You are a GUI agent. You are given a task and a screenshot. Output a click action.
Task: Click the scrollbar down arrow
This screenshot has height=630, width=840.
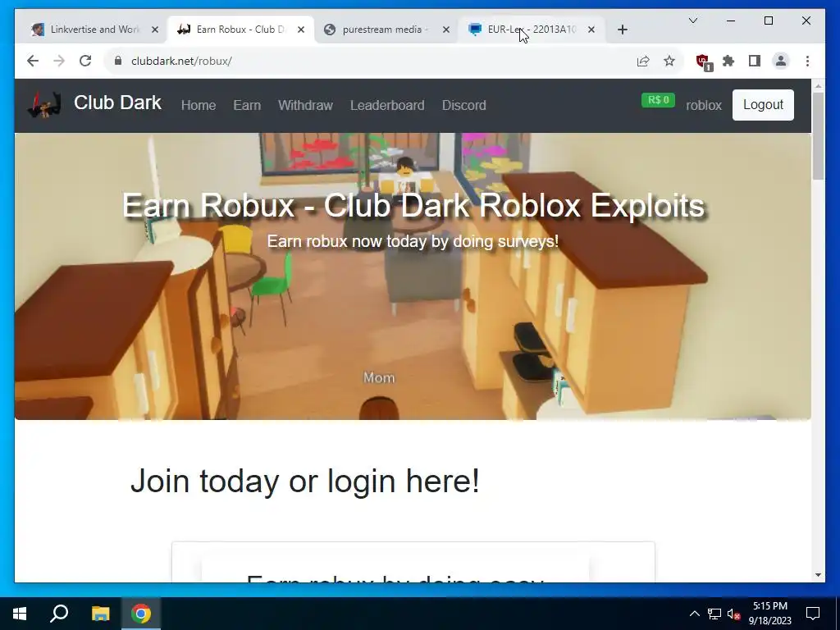click(x=818, y=575)
